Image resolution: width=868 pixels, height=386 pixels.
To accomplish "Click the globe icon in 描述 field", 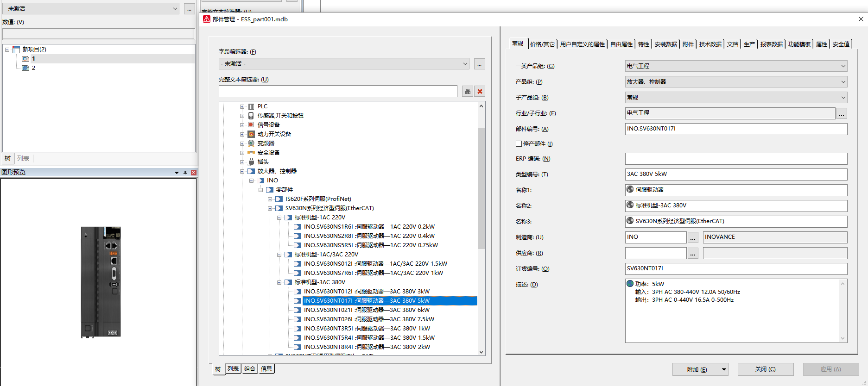I will 630,284.
